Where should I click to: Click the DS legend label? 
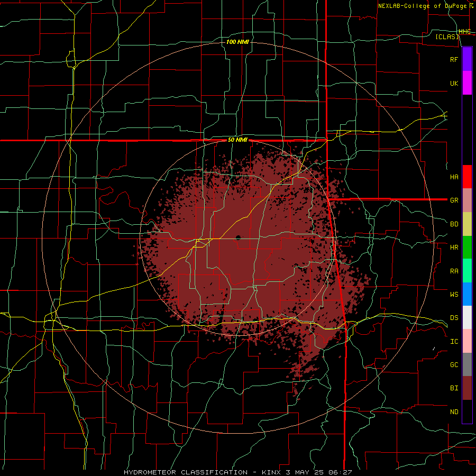[x=454, y=317]
